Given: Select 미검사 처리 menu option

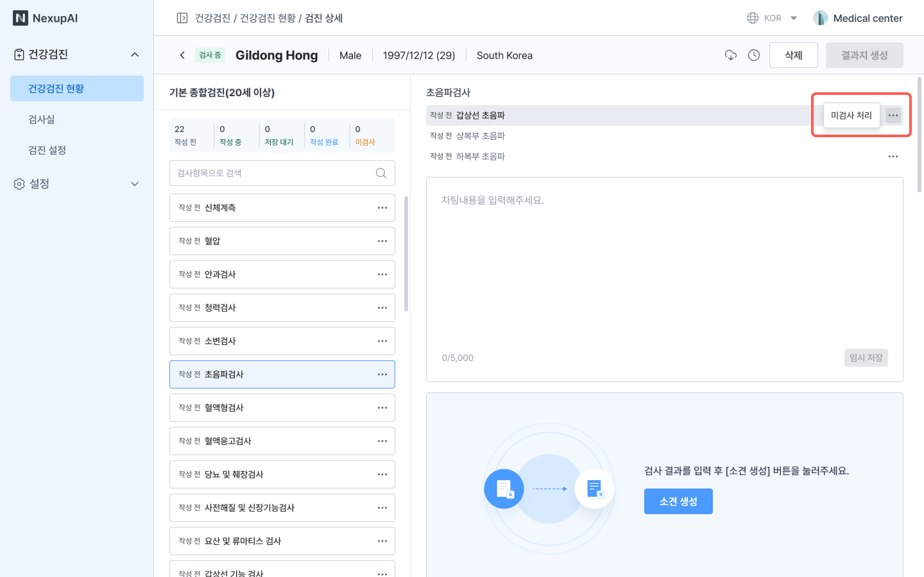Looking at the screenshot, I should click(851, 115).
